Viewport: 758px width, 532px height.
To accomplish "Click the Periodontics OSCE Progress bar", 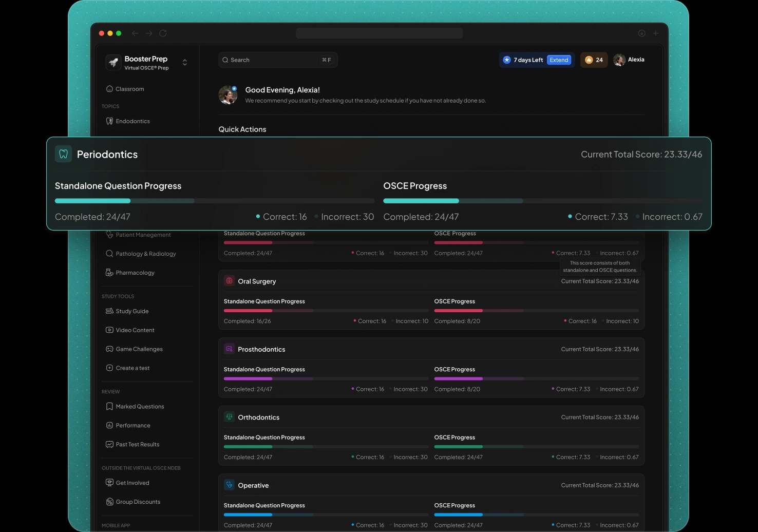I will point(543,201).
